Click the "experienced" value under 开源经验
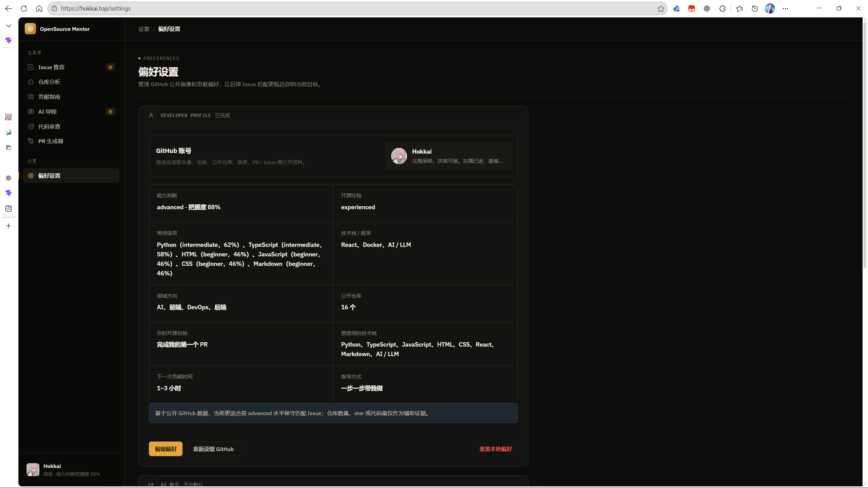This screenshot has height=488, width=868. pos(358,207)
